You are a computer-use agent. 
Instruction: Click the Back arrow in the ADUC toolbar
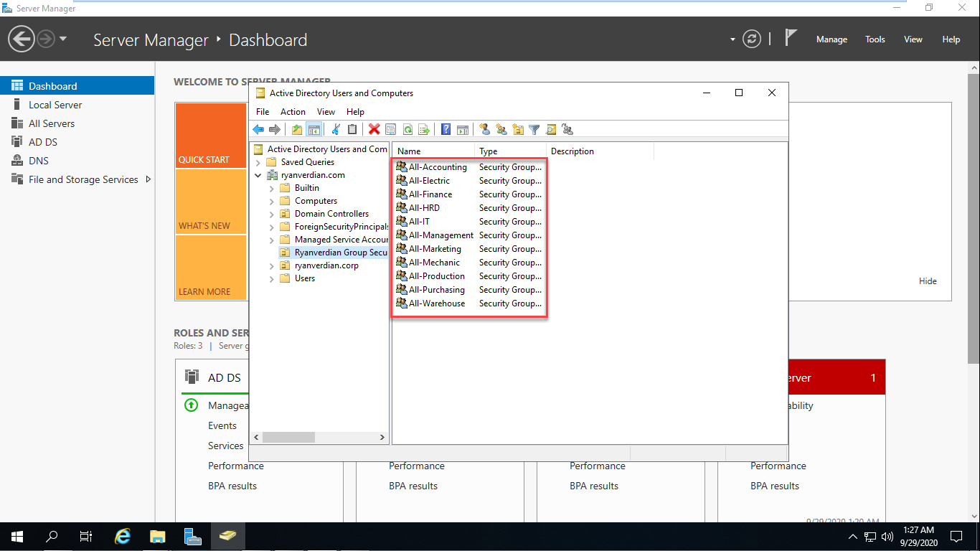258,130
